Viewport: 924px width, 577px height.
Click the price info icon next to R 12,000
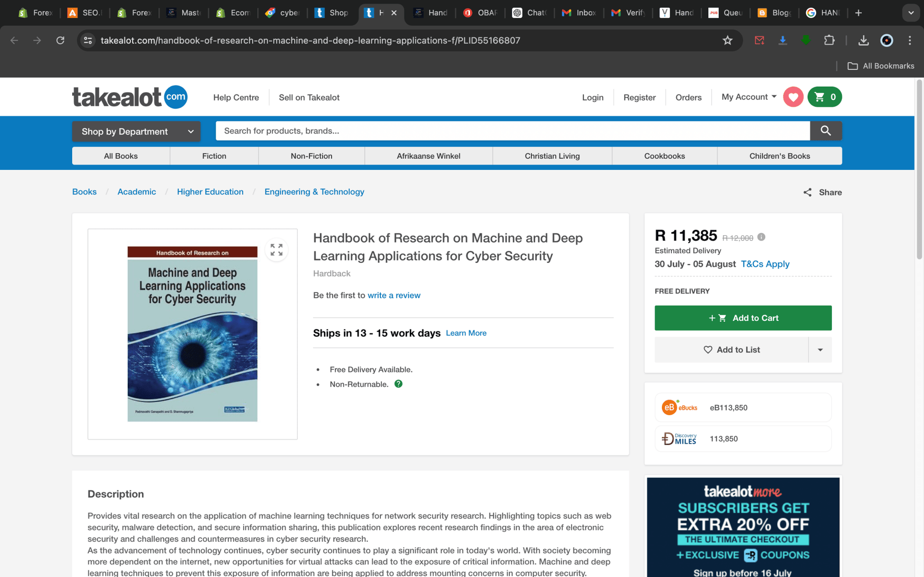click(761, 237)
